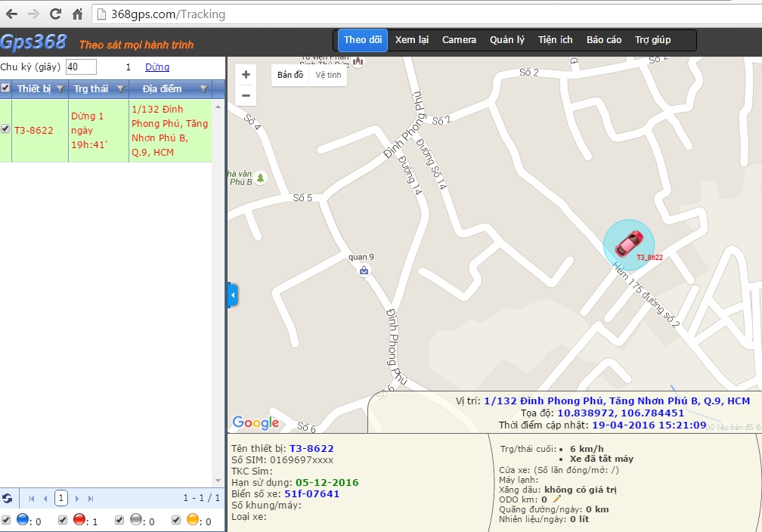This screenshot has width=762, height=532.
Task: Open the Camera menu
Action: (x=459, y=40)
